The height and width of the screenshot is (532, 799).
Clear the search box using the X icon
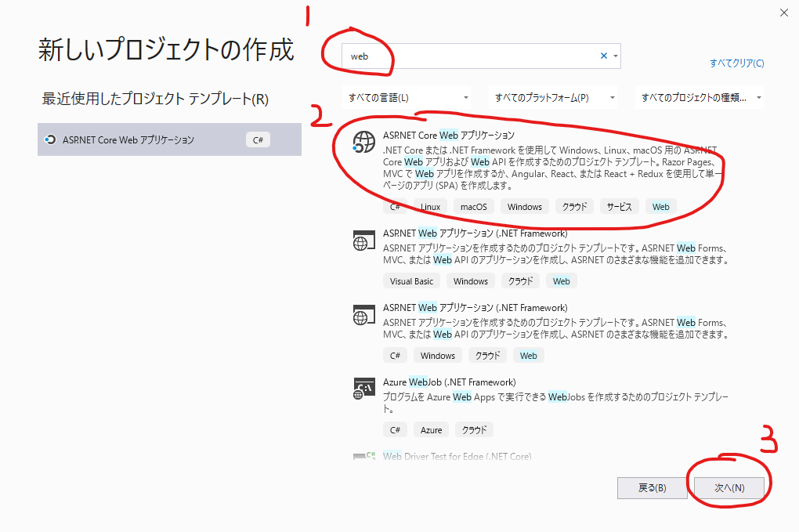coord(602,56)
